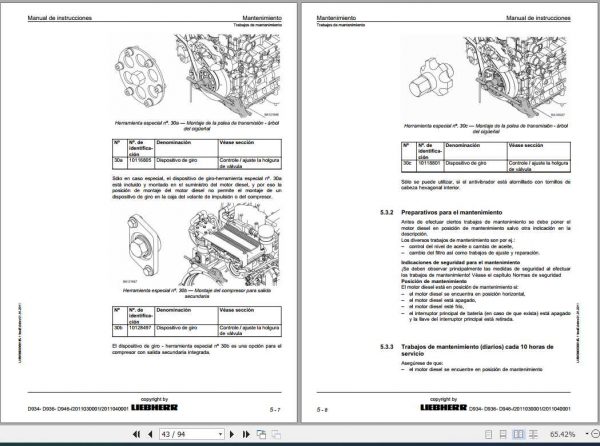The image size is (600, 446).
Task: Open the zoom level dropdown arrow
Action: [587, 434]
